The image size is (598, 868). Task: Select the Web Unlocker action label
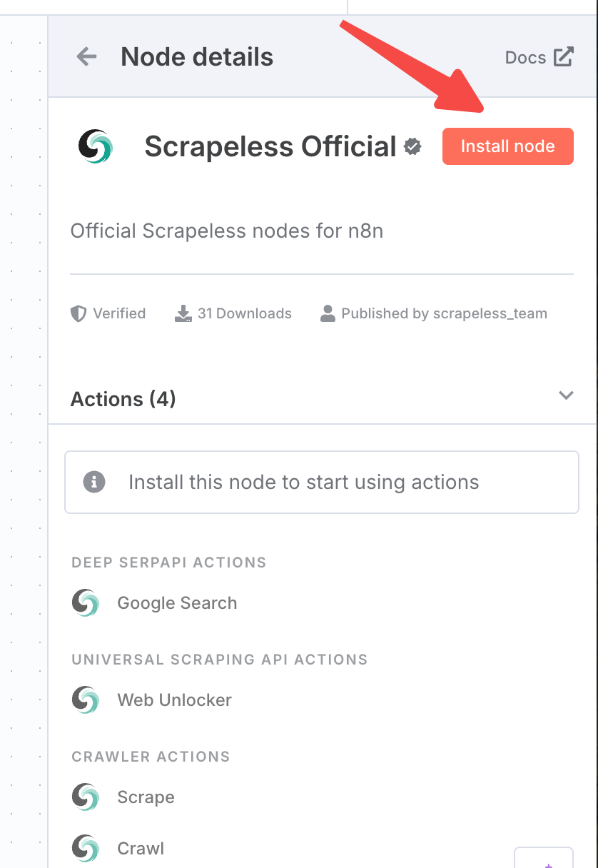[174, 700]
